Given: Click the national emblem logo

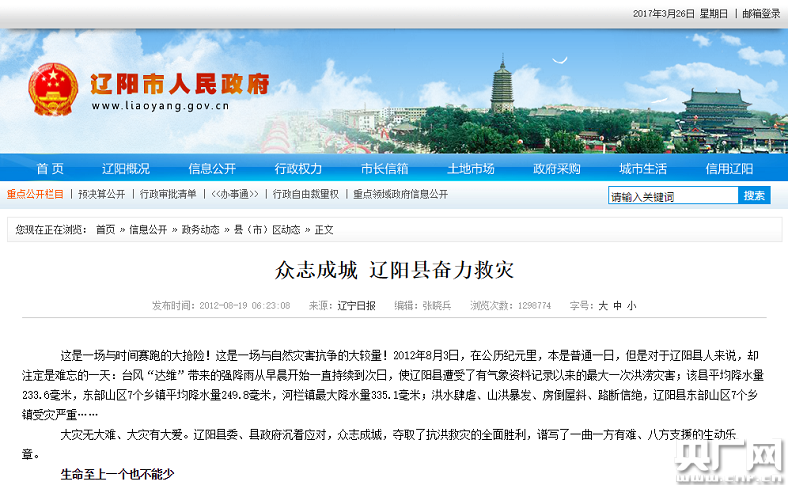Looking at the screenshot, I should [x=53, y=90].
